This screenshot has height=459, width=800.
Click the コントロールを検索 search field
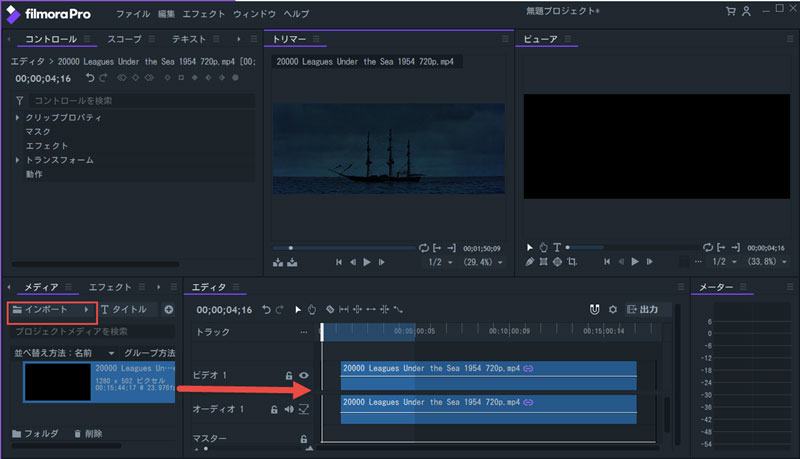pos(140,101)
